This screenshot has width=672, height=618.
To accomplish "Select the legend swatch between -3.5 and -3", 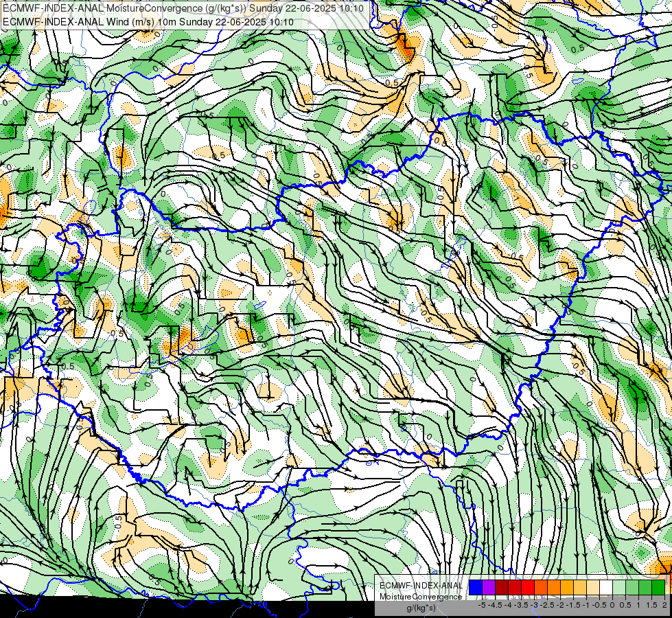I will [x=528, y=588].
